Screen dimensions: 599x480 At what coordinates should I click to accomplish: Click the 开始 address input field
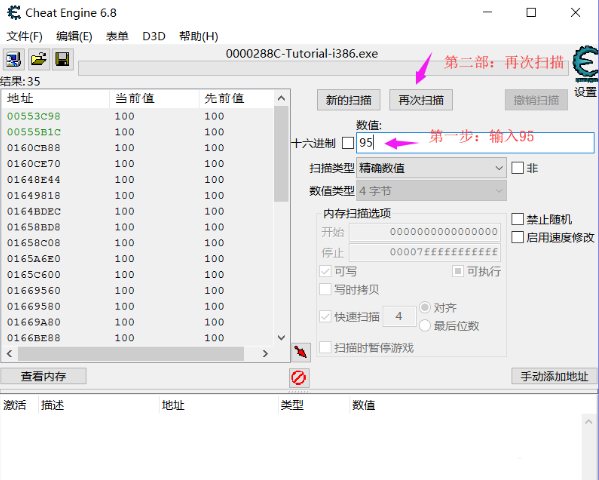pos(425,232)
